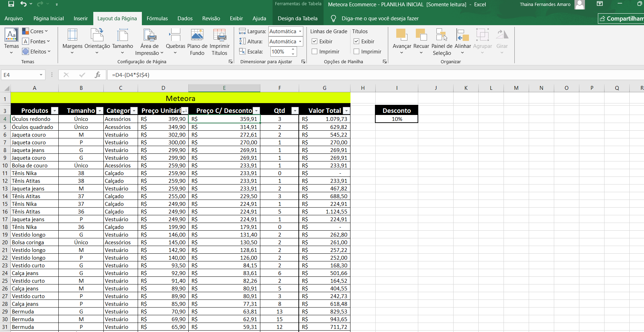
Task: Open the Categoria column filter dropdown
Action: pyautogui.click(x=134, y=111)
